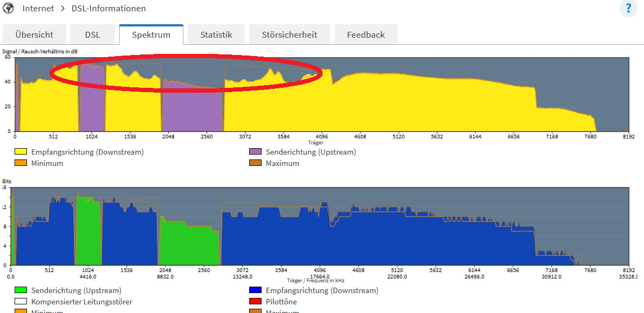Go to the Feedback tab

point(366,34)
